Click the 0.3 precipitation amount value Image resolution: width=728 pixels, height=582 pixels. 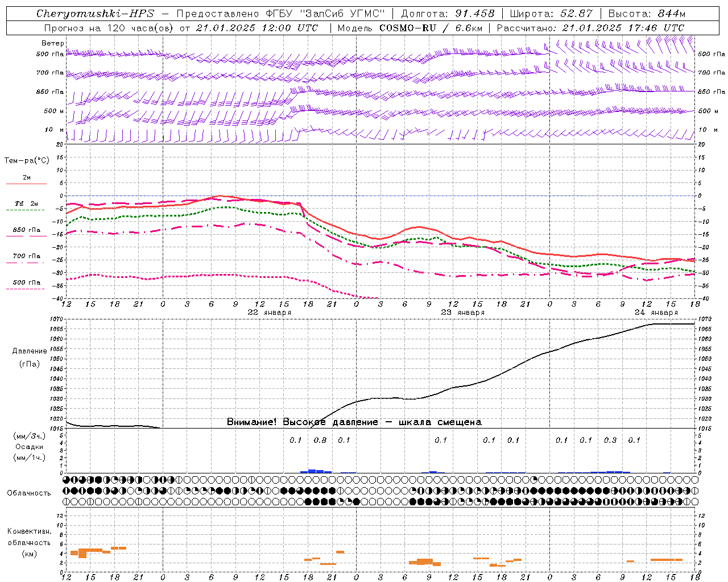[610, 440]
